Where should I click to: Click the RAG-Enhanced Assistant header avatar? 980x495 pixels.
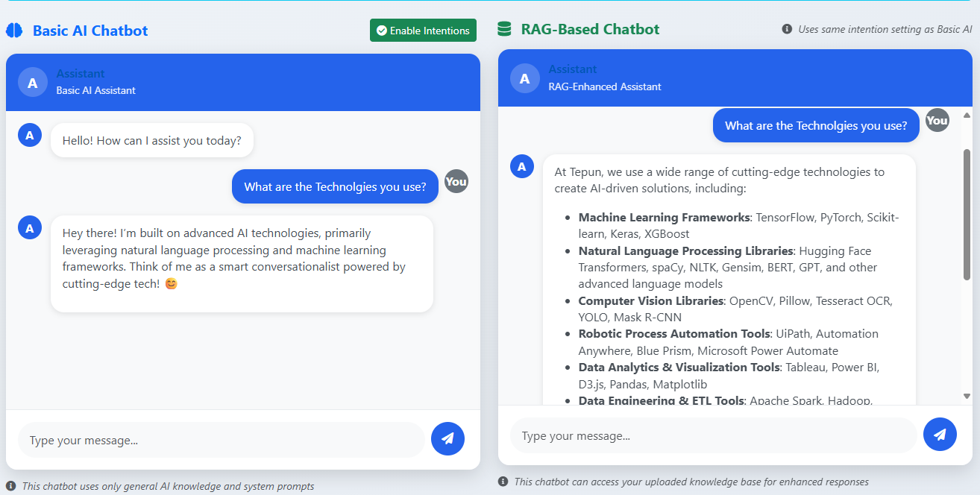point(524,78)
